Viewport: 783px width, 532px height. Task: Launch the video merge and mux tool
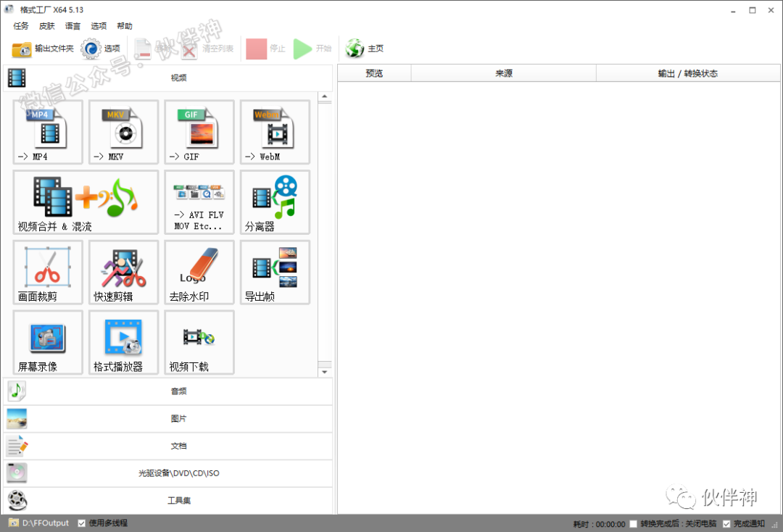(x=86, y=202)
